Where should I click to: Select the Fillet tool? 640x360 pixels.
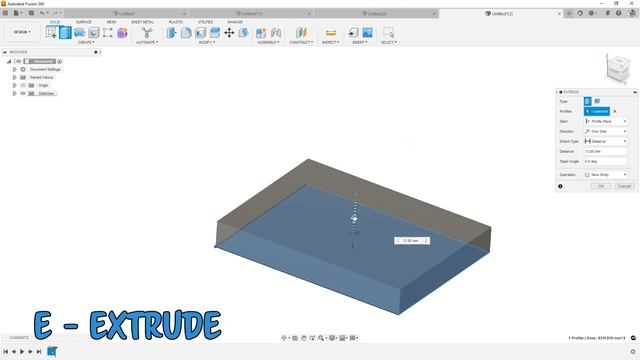tap(186, 32)
